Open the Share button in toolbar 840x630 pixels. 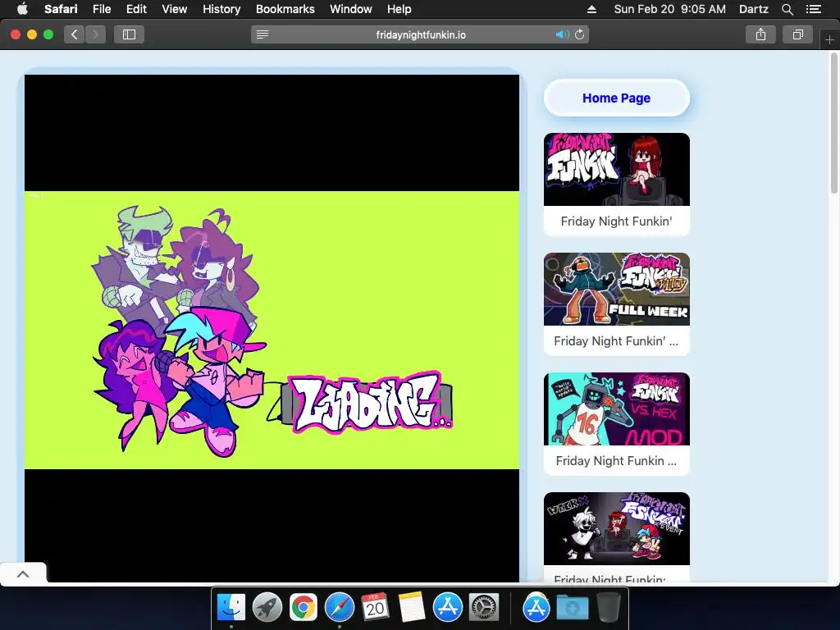point(760,34)
